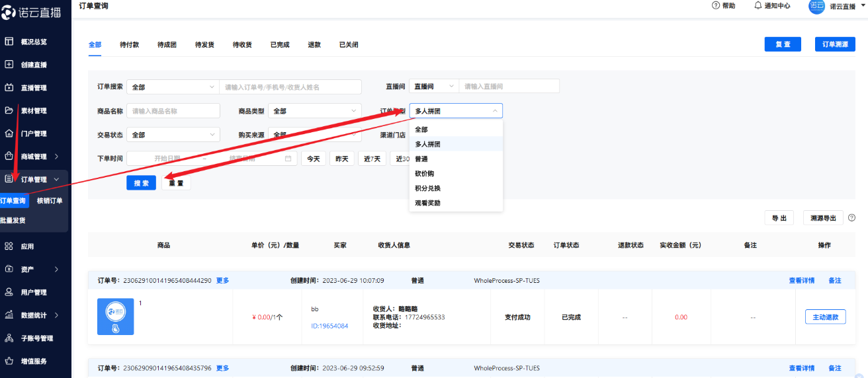Click the 商品名称 input field
This screenshot has height=378, width=868.
click(x=173, y=111)
